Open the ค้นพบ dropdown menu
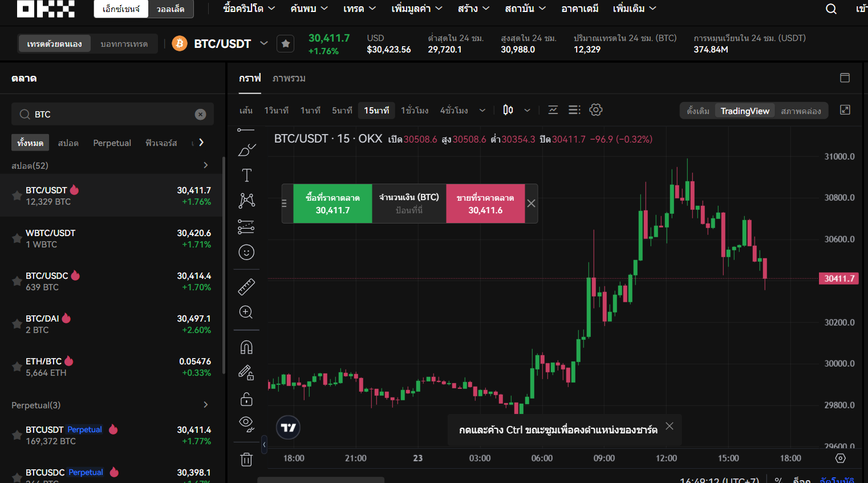 309,9
